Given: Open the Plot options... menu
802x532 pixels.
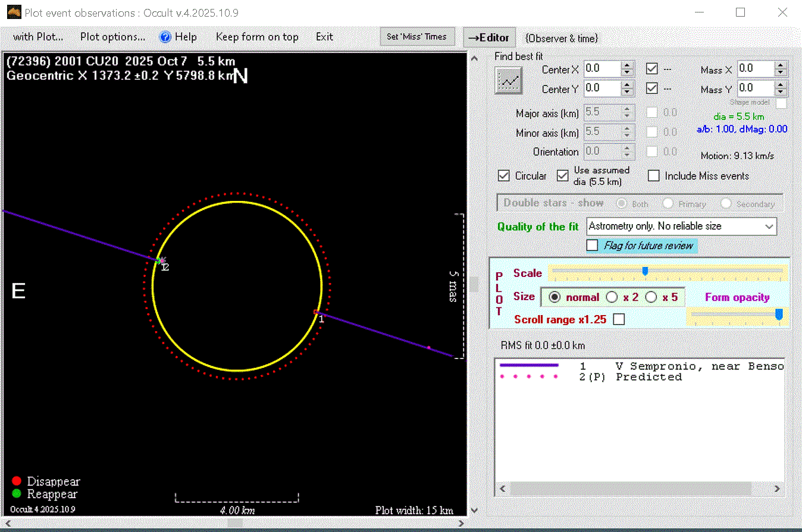Looking at the screenshot, I should click(112, 37).
